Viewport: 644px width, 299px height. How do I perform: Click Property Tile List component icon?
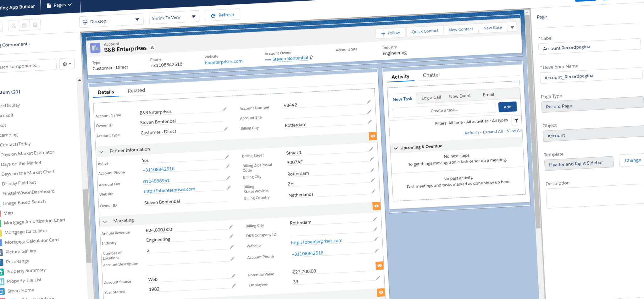coord(2,282)
